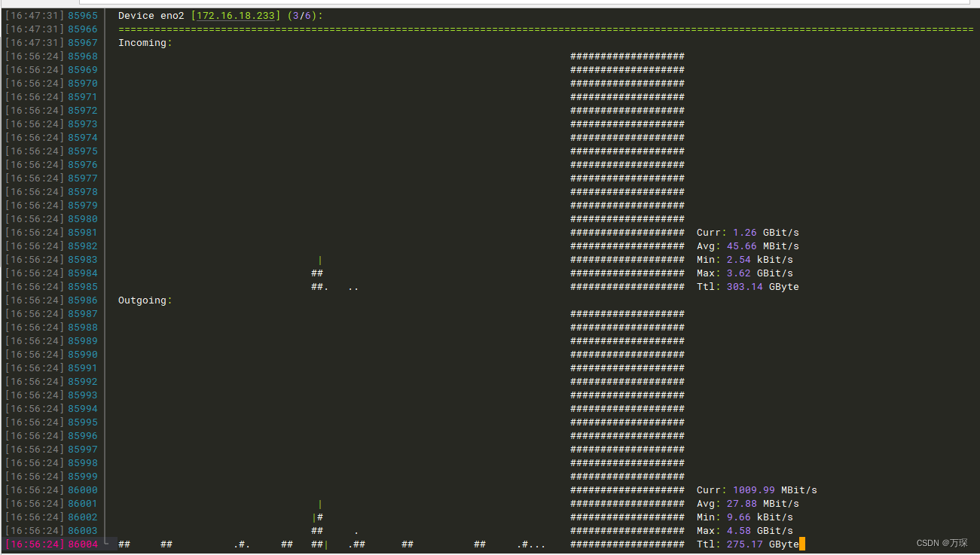Select incoming Curr value 1.26 GBit/s
Viewport: 980px width, 555px height.
tap(766, 233)
